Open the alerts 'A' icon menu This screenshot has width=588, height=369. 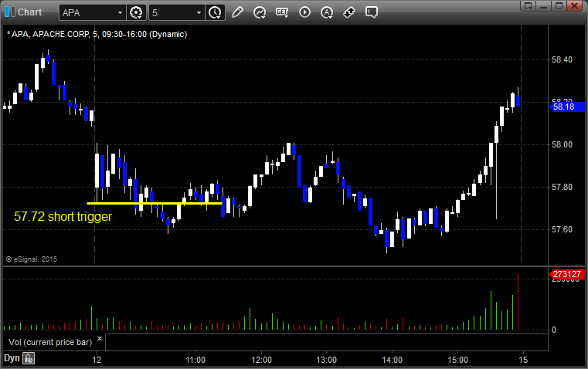tap(327, 12)
